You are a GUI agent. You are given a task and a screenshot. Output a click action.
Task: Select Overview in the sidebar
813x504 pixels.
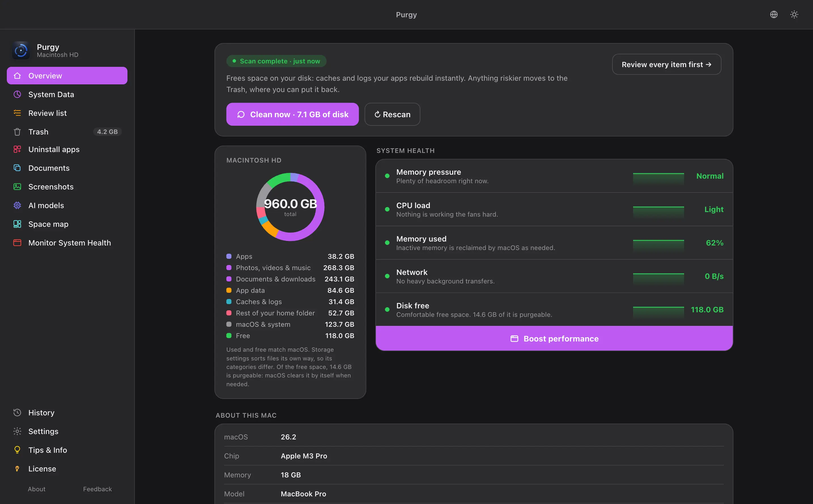(x=67, y=76)
